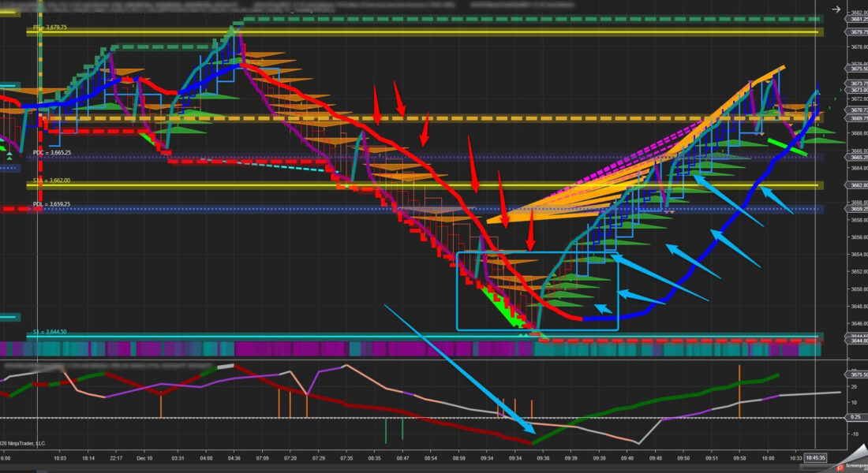Click the 0.25 value marker in the indicator panel
Screen dimensions: 868x473
coord(855,418)
